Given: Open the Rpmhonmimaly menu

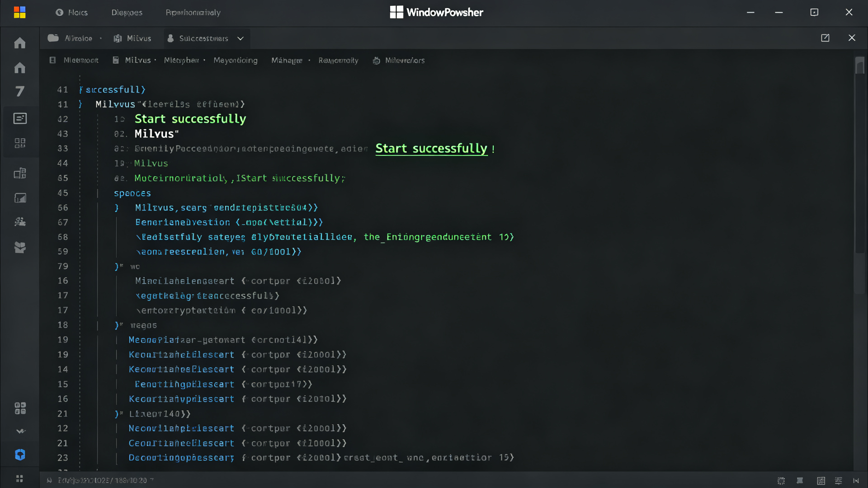Looking at the screenshot, I should click(193, 13).
